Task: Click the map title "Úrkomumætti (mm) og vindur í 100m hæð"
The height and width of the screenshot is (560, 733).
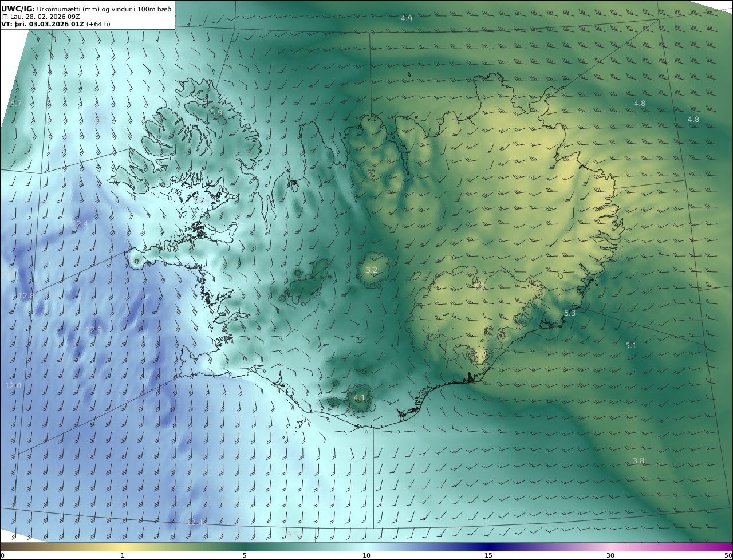Action: tap(104, 9)
